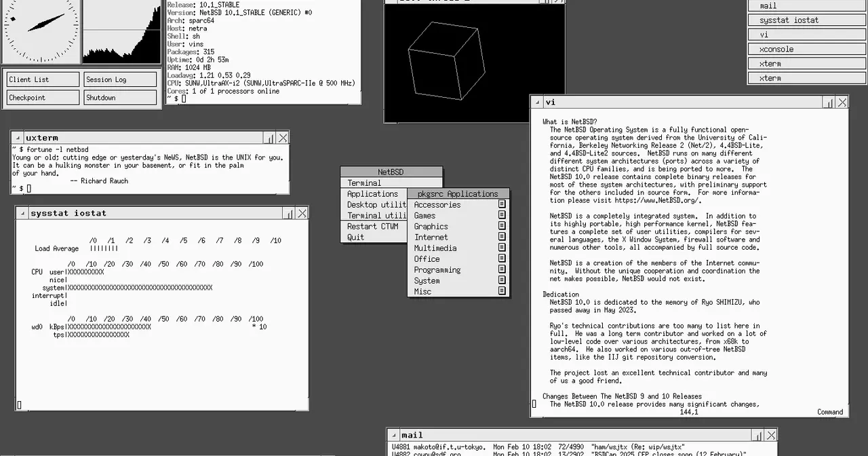
Task: Click the 'Uptime: 0d 2h 53m' line
Action: (x=197, y=60)
